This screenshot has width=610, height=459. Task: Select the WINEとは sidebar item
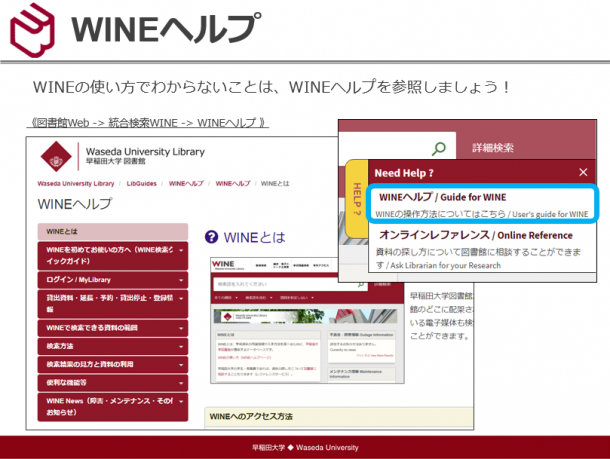[113, 231]
